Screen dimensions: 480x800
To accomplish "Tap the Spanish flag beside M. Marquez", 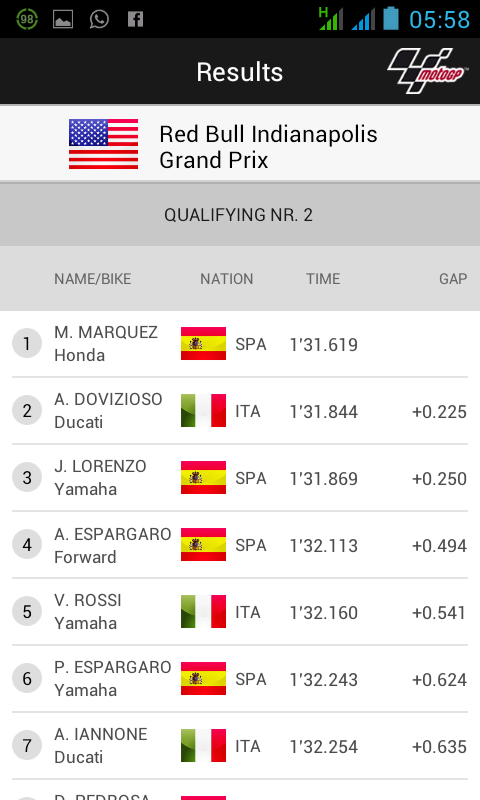I will coord(203,343).
